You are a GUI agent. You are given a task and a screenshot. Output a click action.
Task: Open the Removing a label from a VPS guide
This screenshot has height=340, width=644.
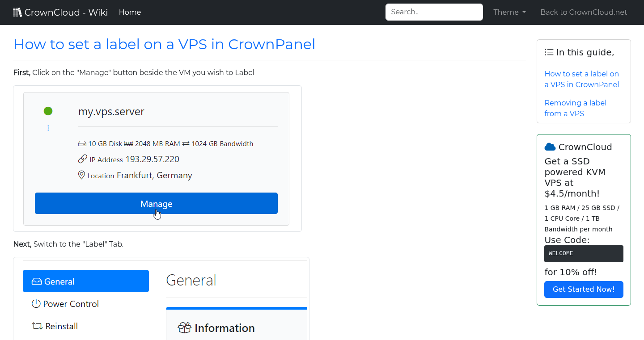point(576,108)
